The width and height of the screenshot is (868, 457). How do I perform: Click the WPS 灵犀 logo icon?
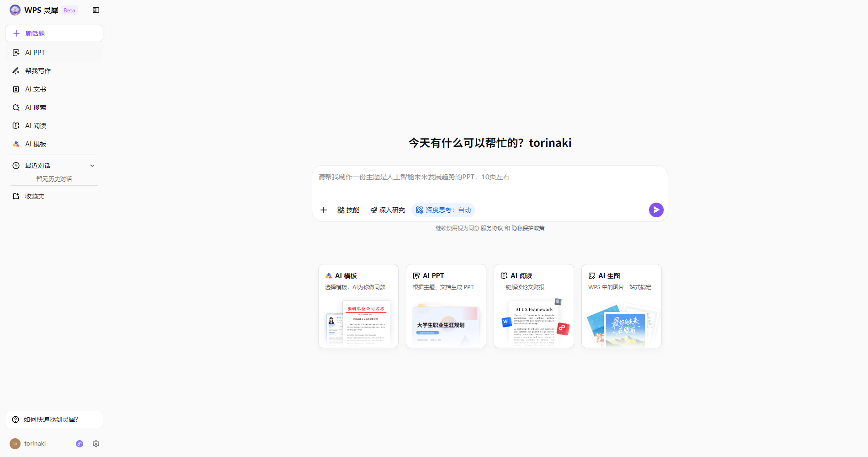point(15,10)
